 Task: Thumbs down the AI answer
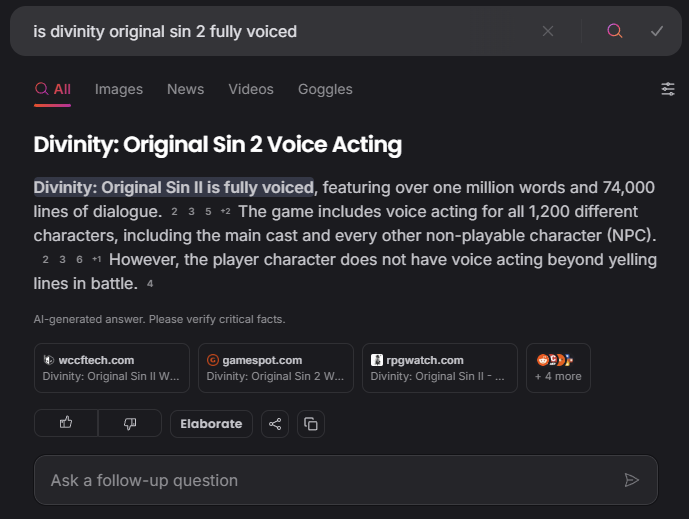coord(130,423)
